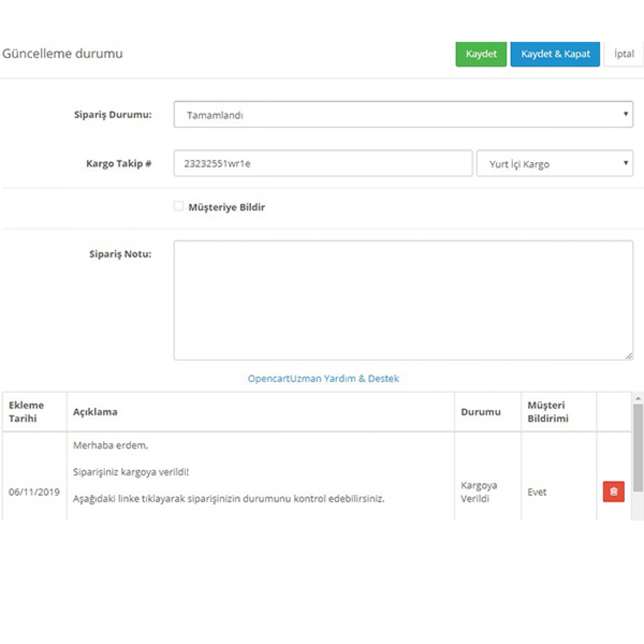Expand the Yurt İçi Kargo carrier dropdown

[x=555, y=164]
